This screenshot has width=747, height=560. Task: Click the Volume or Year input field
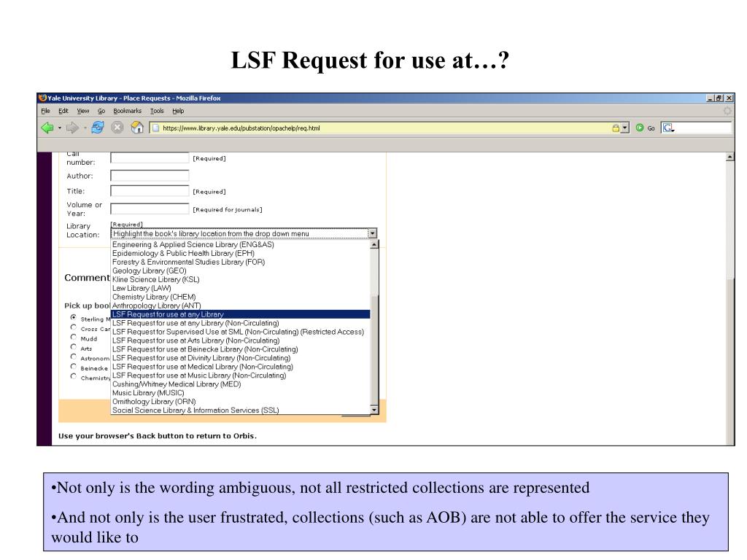(x=150, y=209)
